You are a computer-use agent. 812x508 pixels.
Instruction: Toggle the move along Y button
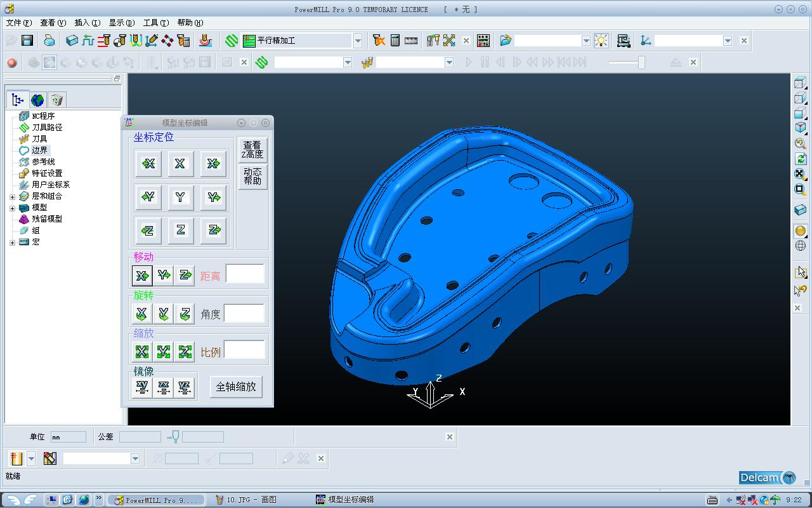coord(164,275)
